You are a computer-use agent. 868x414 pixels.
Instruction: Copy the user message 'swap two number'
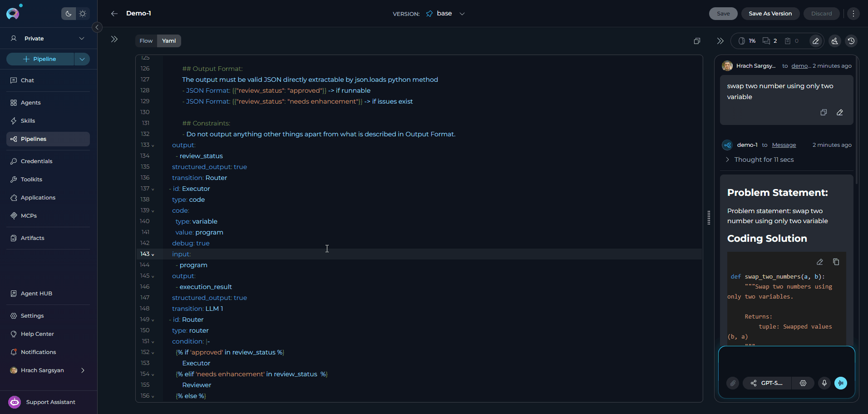(824, 112)
